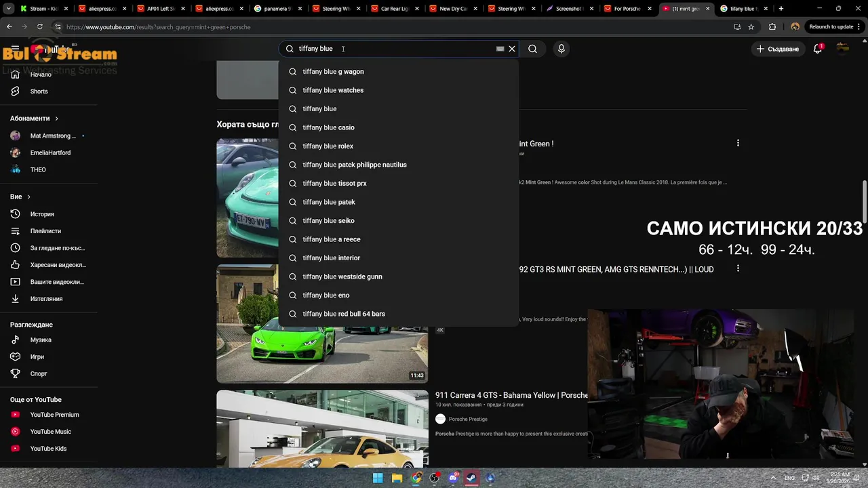
Task: Open a new browser tab
Action: [x=781, y=9]
